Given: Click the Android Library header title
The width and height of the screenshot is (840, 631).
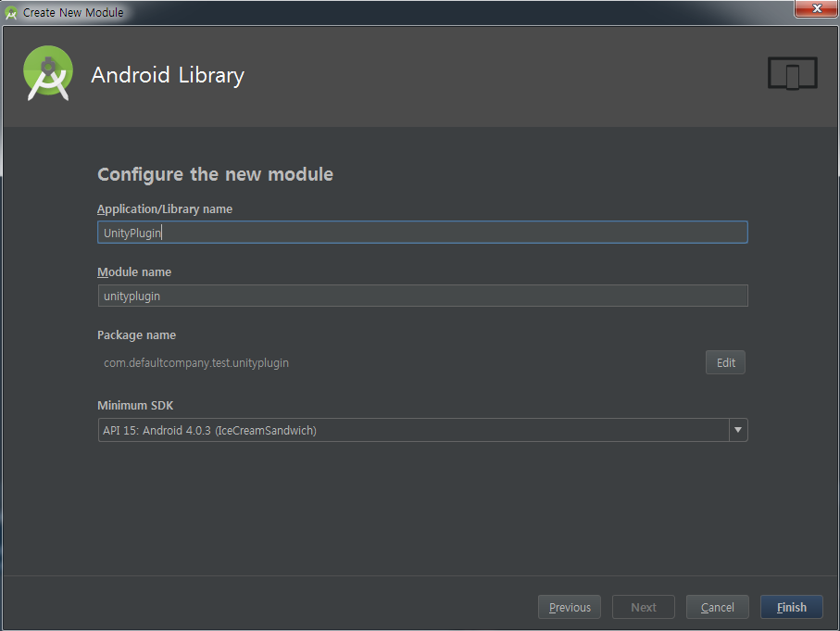Looking at the screenshot, I should [x=167, y=76].
